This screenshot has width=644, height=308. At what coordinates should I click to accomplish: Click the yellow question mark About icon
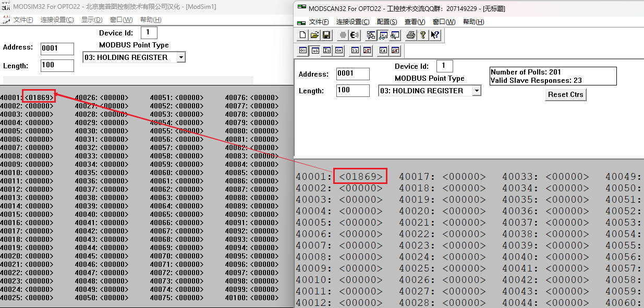pos(423,35)
